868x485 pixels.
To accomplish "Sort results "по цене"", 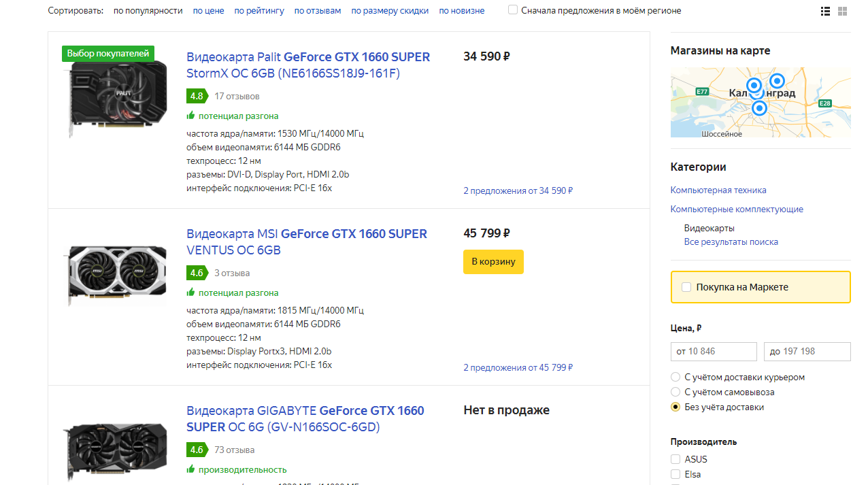I will (208, 11).
